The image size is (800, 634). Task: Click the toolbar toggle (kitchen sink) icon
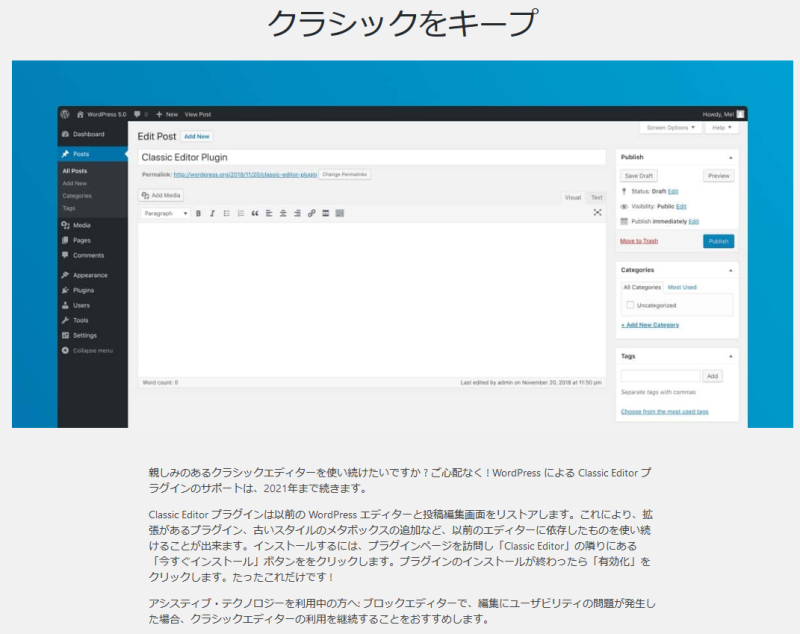(x=340, y=213)
